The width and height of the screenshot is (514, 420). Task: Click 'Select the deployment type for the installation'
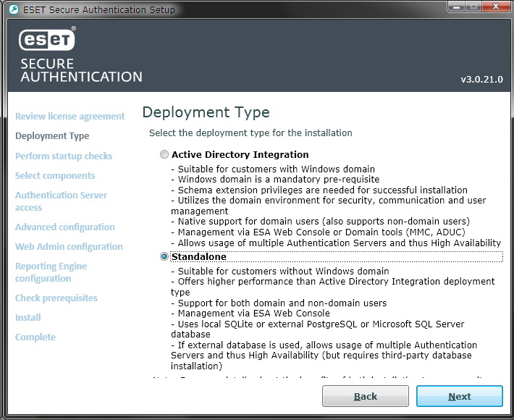point(250,133)
